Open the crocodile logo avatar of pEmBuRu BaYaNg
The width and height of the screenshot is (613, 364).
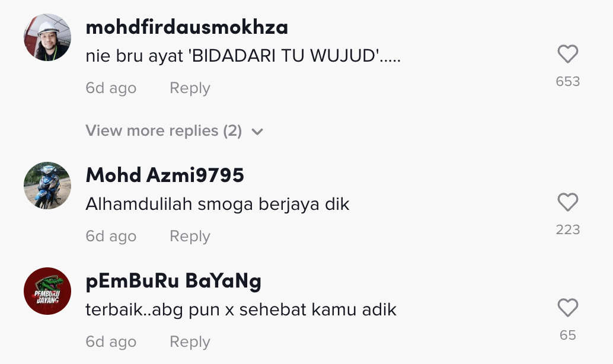pyautogui.click(x=47, y=291)
